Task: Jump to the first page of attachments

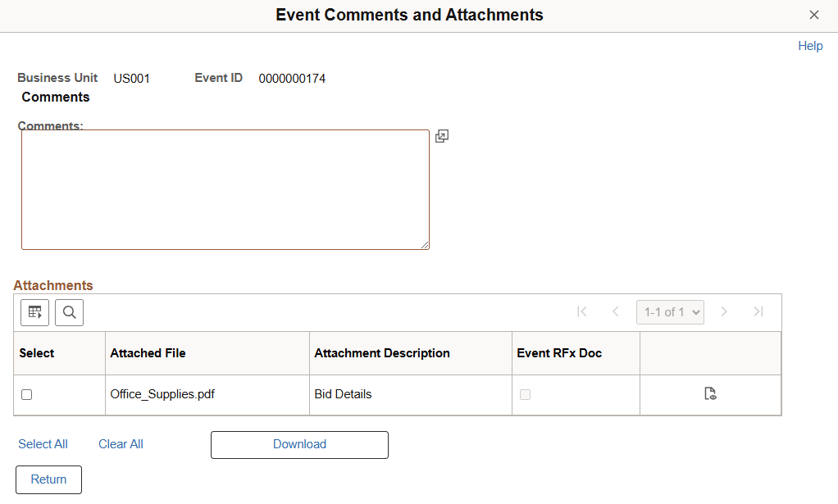Action: pyautogui.click(x=582, y=312)
